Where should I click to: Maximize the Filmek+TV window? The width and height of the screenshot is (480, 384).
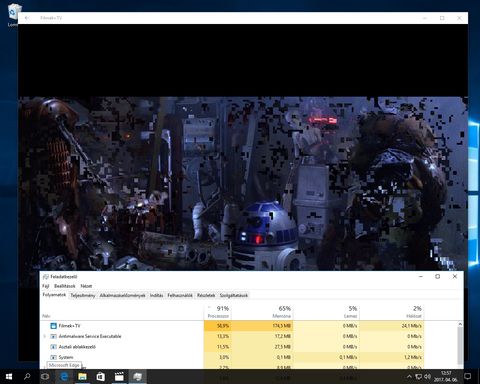tap(442, 18)
